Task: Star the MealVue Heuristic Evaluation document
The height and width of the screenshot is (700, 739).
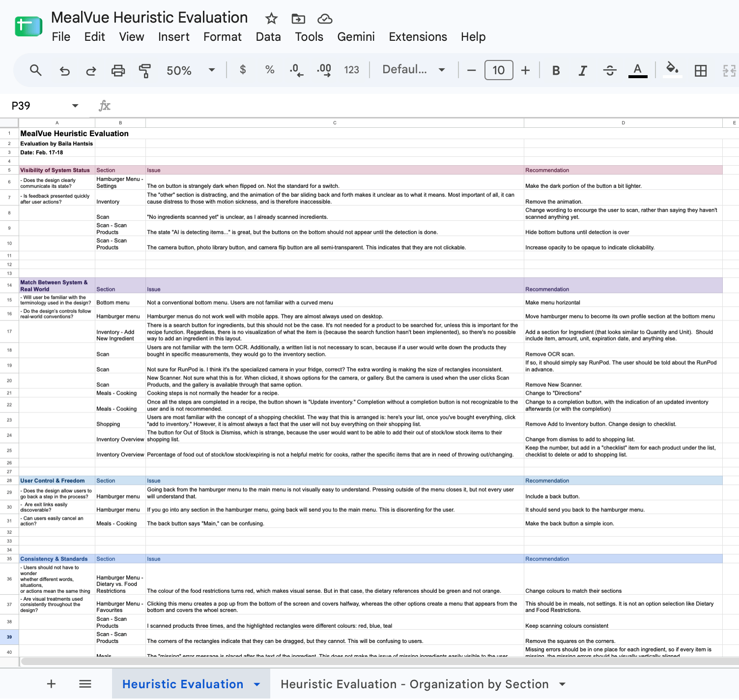Action: (x=271, y=19)
